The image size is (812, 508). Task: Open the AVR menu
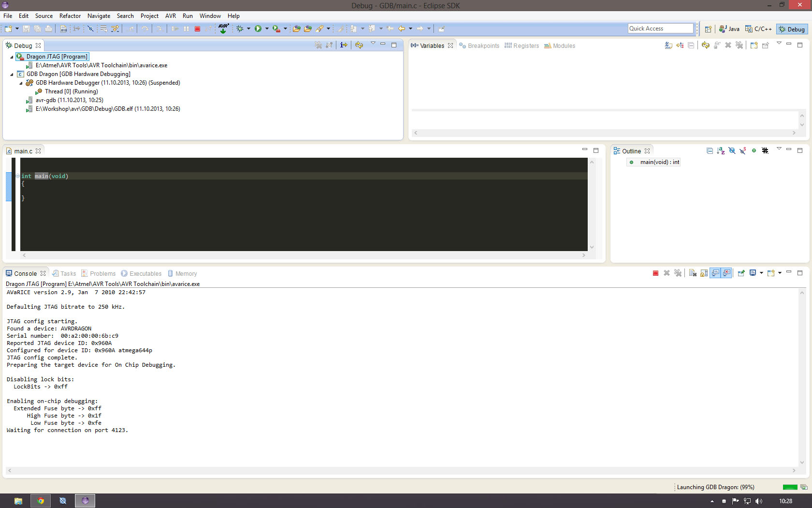coord(170,15)
